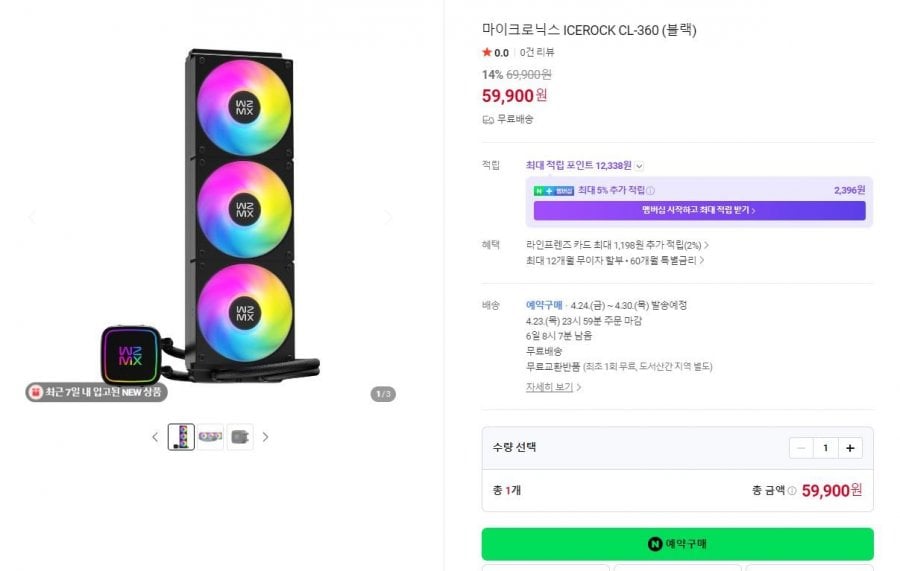Go to previous thumbnail with left arrow
This screenshot has width=900, height=571.
(x=155, y=437)
